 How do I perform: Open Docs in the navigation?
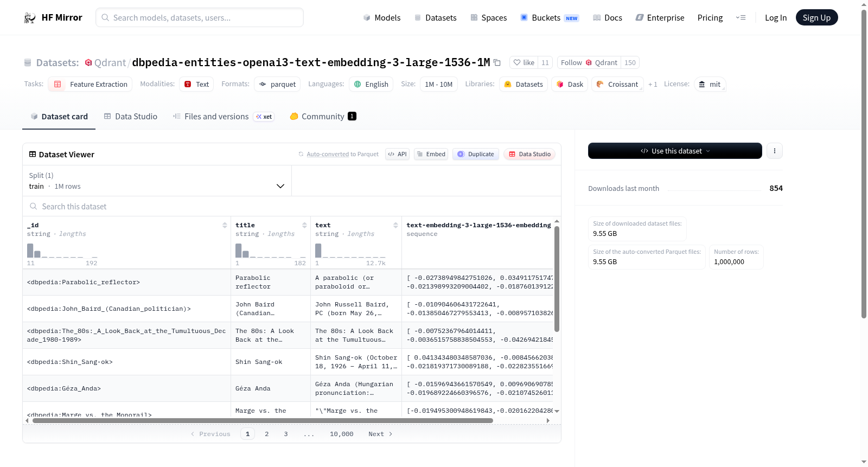[607, 17]
